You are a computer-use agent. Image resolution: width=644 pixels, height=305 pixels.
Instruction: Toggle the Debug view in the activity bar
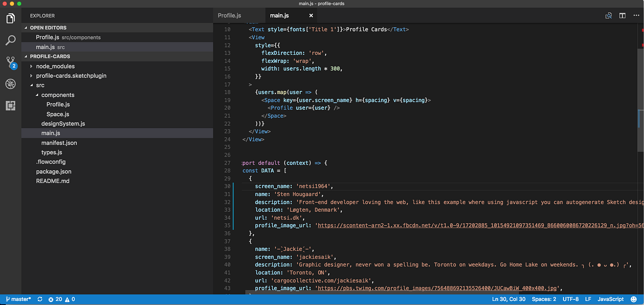tap(11, 84)
